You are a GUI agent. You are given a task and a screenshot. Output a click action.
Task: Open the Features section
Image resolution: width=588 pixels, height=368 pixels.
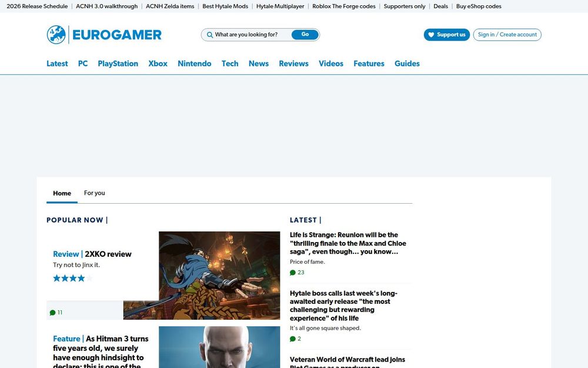369,64
